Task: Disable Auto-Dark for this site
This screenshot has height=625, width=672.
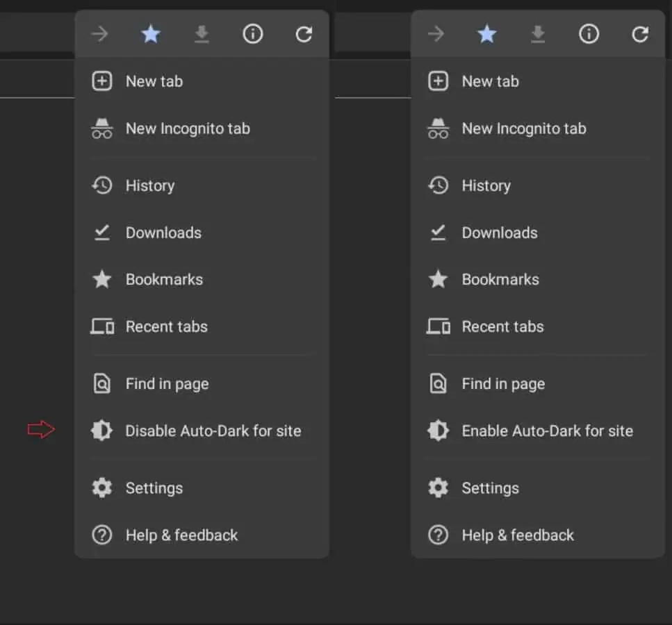Action: point(212,431)
